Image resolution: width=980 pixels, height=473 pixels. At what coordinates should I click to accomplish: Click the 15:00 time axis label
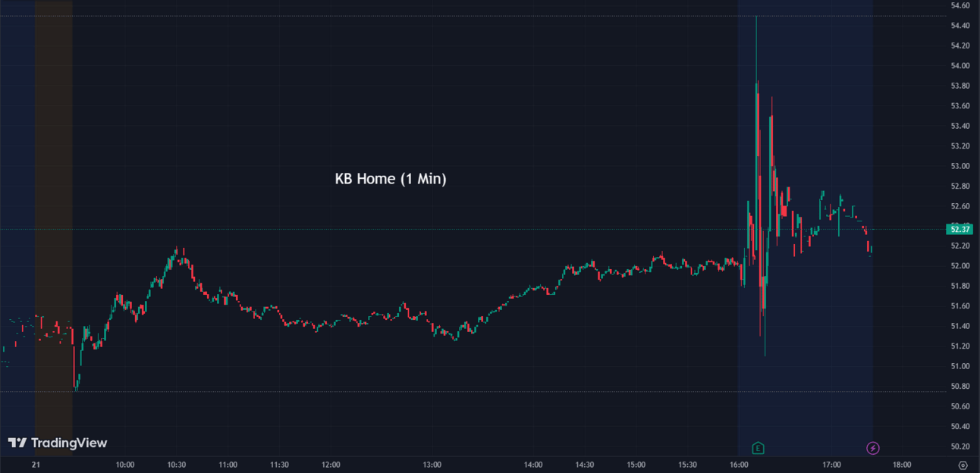(636, 465)
